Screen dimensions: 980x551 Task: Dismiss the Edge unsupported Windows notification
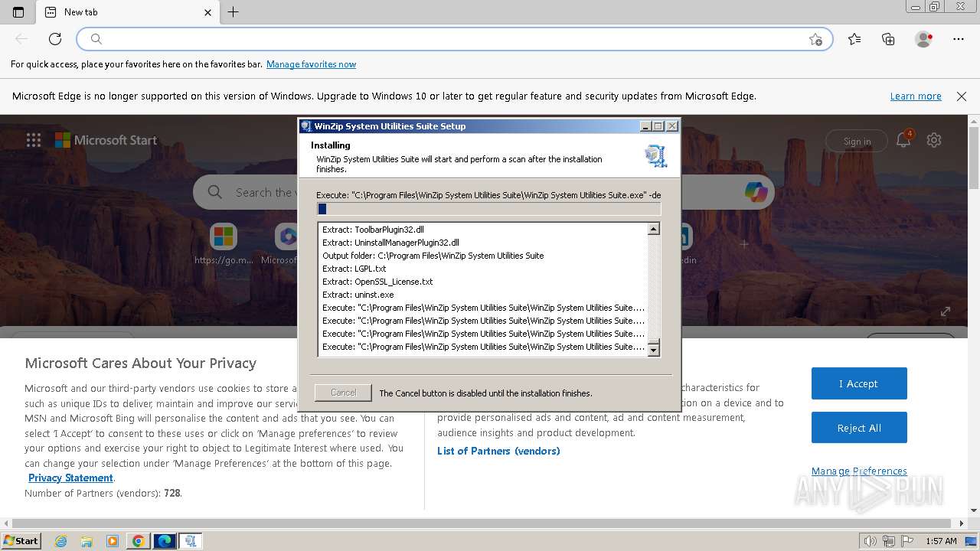coord(962,96)
